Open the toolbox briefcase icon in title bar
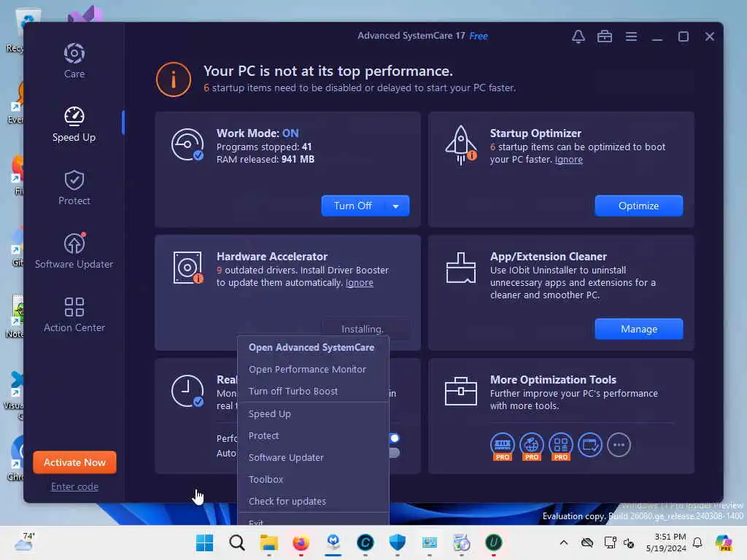The height and width of the screenshot is (560, 747). tap(605, 36)
